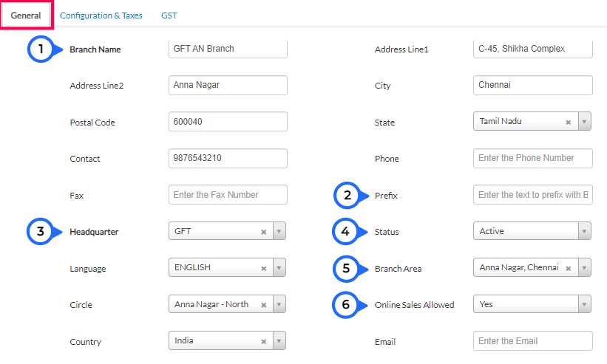Click the numbered callout marker 6
607x364 pixels.
(x=346, y=304)
